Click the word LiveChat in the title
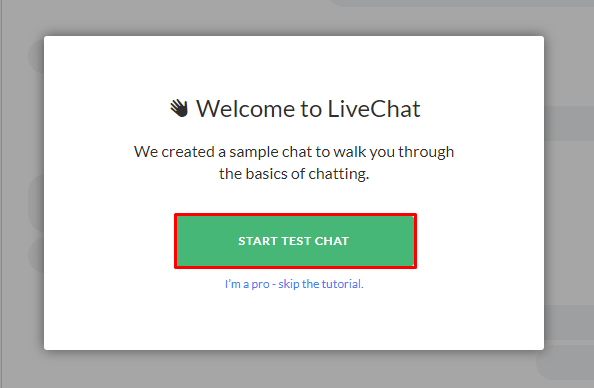The image size is (594, 388). tap(374, 109)
